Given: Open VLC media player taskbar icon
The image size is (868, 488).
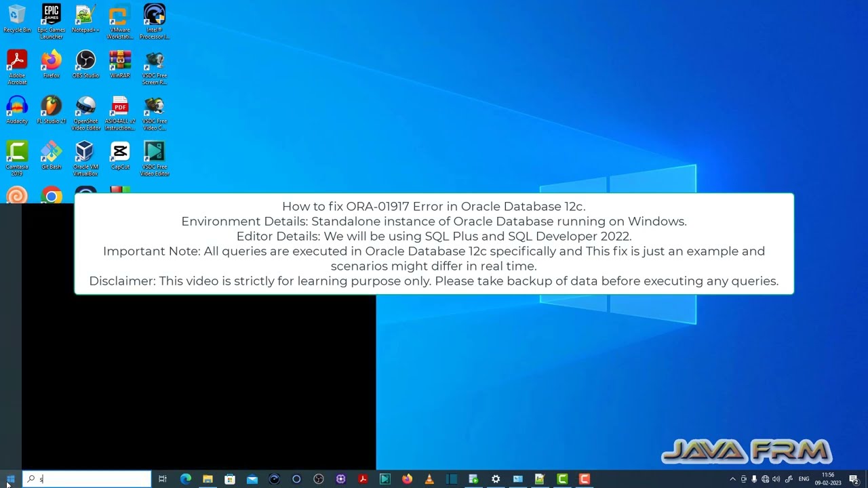Looking at the screenshot, I should point(429,479).
